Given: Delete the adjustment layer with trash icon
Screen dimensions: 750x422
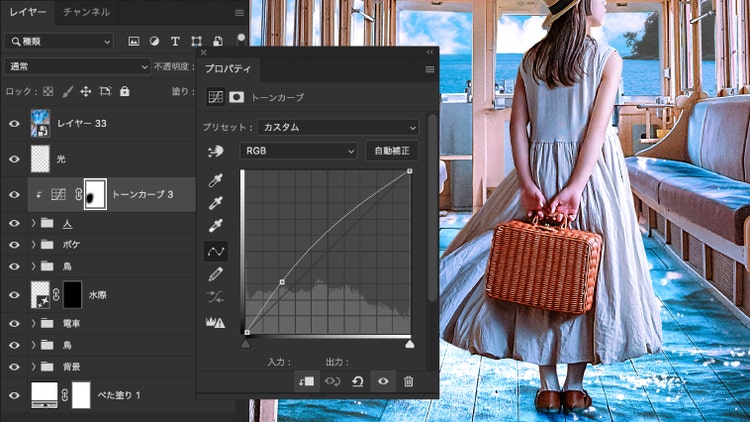Looking at the screenshot, I should (408, 381).
